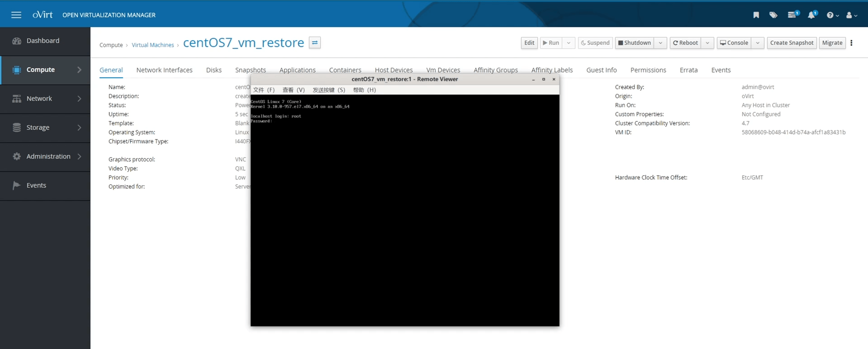The width and height of the screenshot is (868, 349).
Task: Switch to the Host Devices tab
Action: coord(394,70)
